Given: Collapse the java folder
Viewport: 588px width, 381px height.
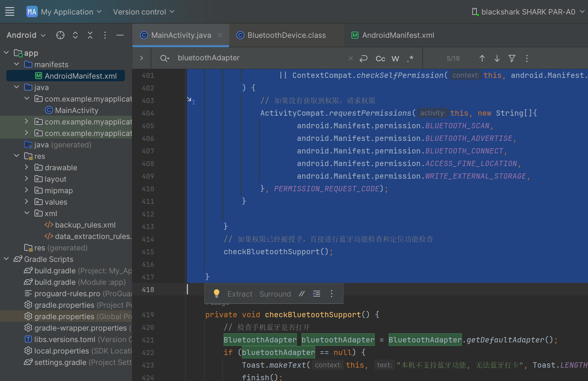Looking at the screenshot, I should click(16, 87).
